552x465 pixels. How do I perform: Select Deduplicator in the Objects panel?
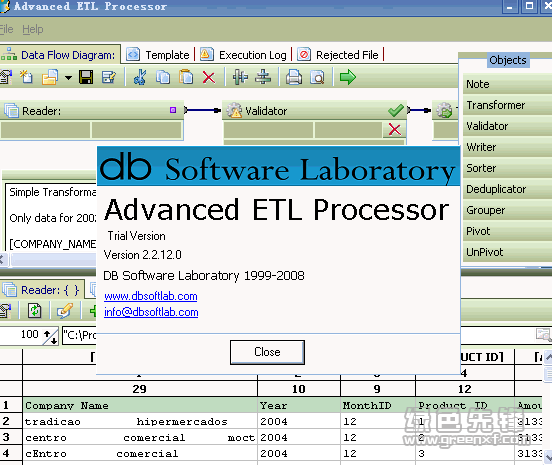pos(507,189)
